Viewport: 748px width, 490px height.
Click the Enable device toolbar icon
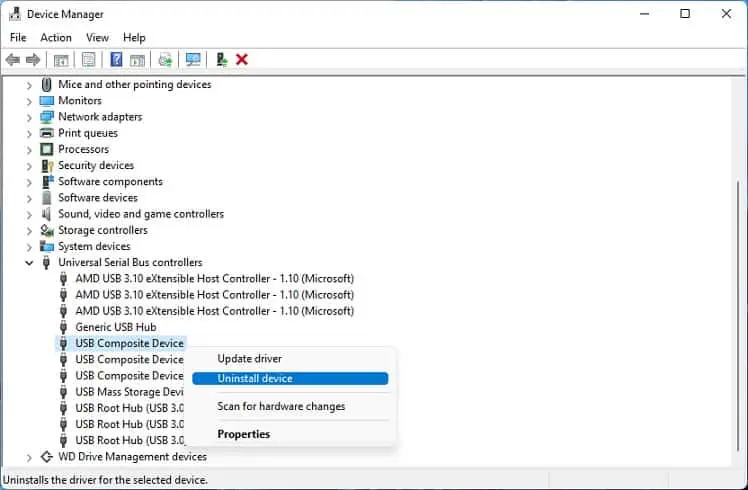221,60
